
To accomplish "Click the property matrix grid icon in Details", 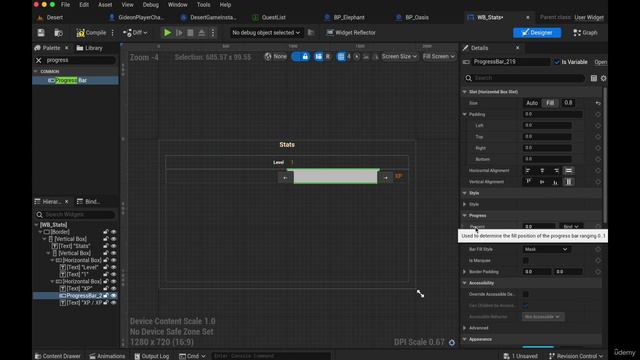I will pyautogui.click(x=594, y=78).
